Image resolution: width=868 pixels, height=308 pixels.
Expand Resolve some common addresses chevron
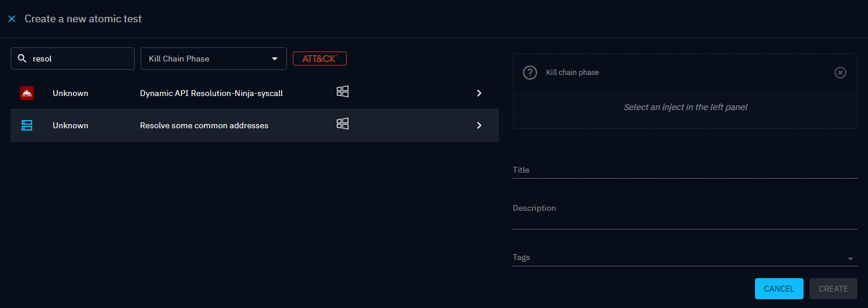tap(479, 125)
